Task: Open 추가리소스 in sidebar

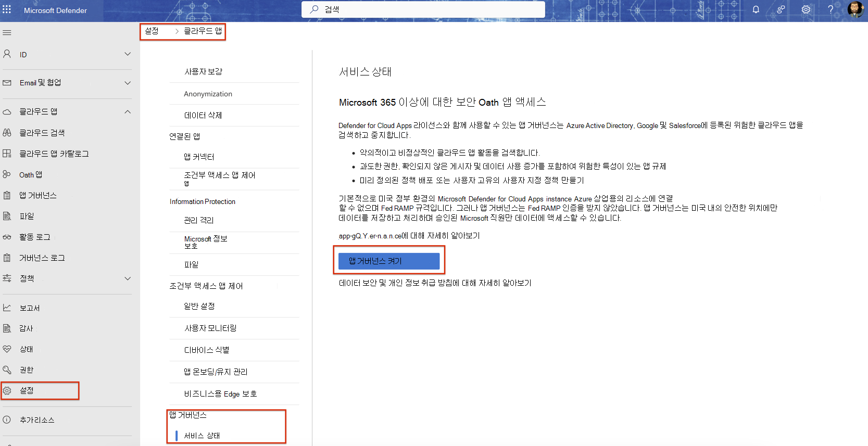Action: click(37, 419)
